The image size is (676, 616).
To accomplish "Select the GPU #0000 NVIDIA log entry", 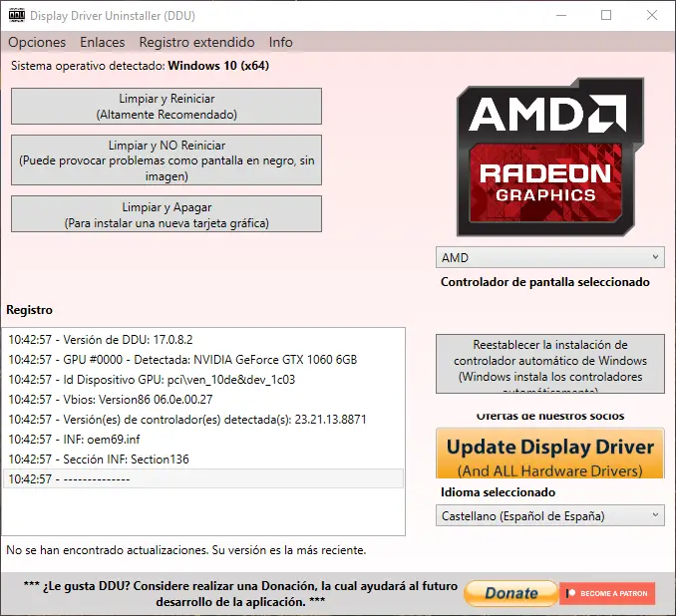I will (182, 359).
